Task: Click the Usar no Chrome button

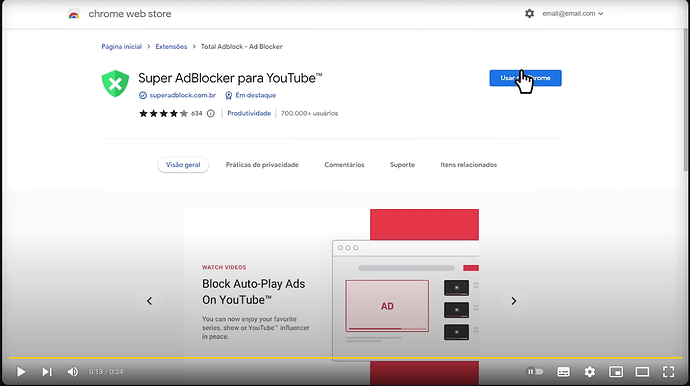Action: coord(525,78)
